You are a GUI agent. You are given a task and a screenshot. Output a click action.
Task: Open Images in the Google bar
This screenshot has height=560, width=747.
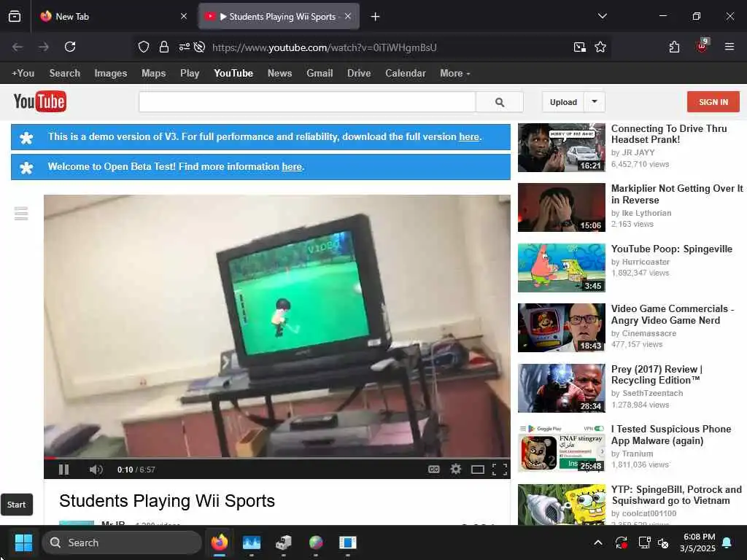click(111, 74)
